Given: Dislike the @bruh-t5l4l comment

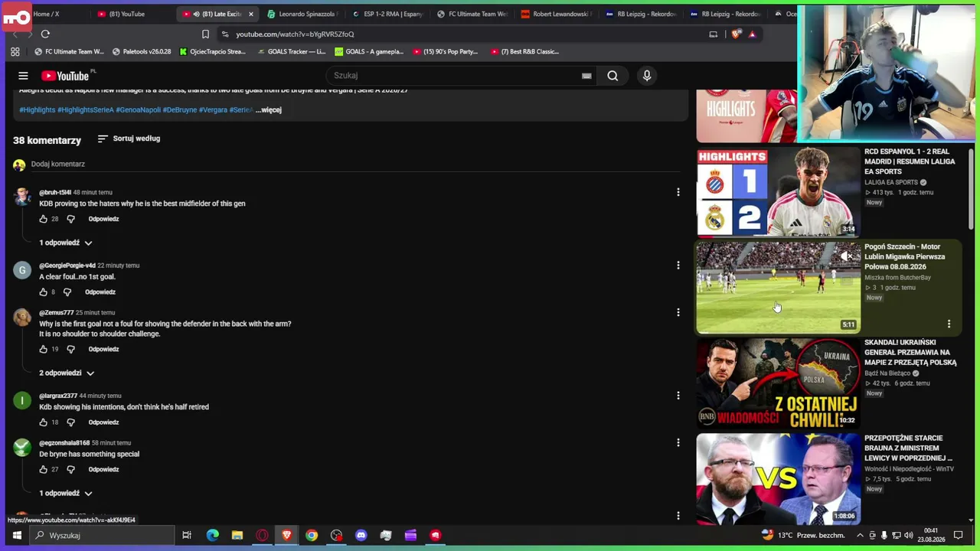Looking at the screenshot, I should 70,219.
